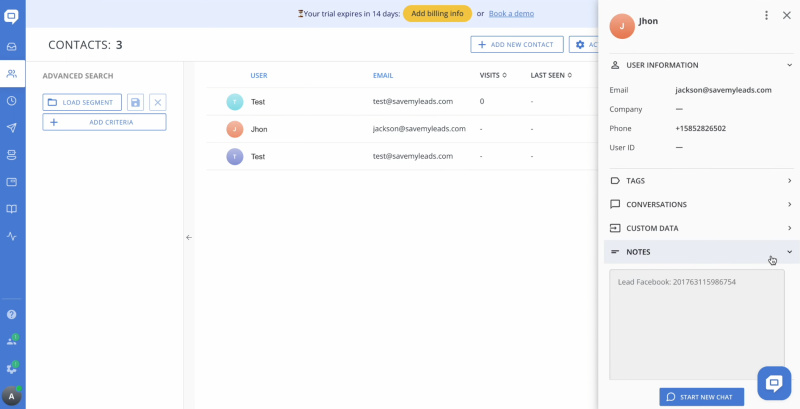The height and width of the screenshot is (409, 800).
Task: Collapse the User Information section
Action: pyautogui.click(x=702, y=65)
